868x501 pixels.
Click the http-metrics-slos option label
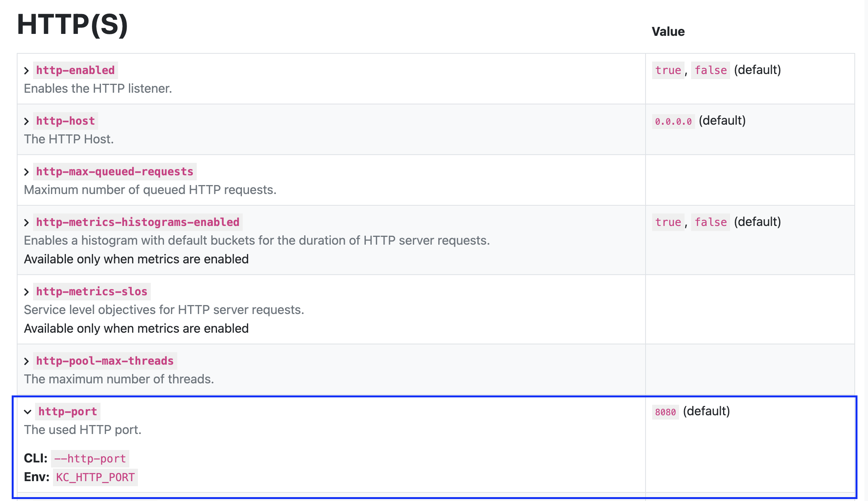92,291
